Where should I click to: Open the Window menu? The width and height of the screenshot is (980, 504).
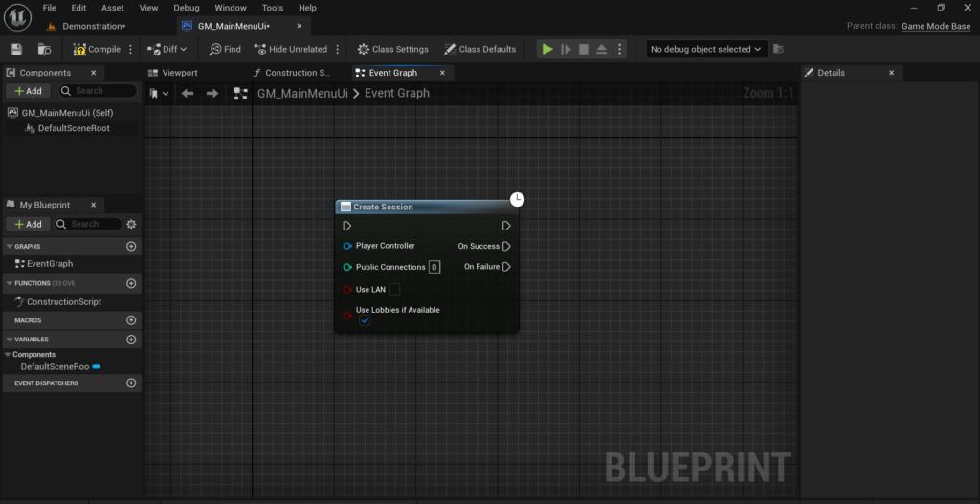(231, 8)
